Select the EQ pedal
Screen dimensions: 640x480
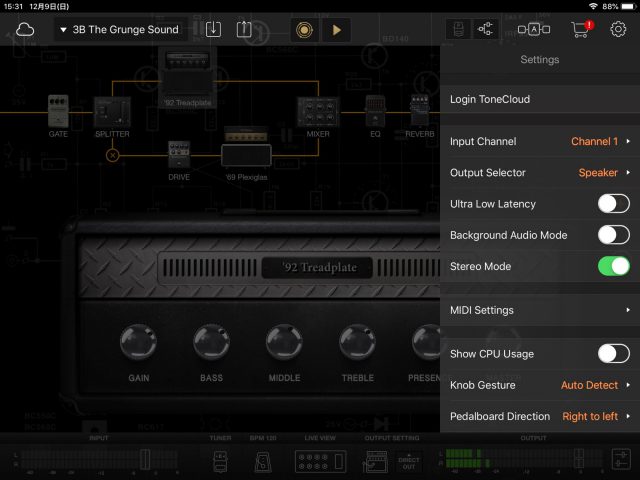(375, 111)
